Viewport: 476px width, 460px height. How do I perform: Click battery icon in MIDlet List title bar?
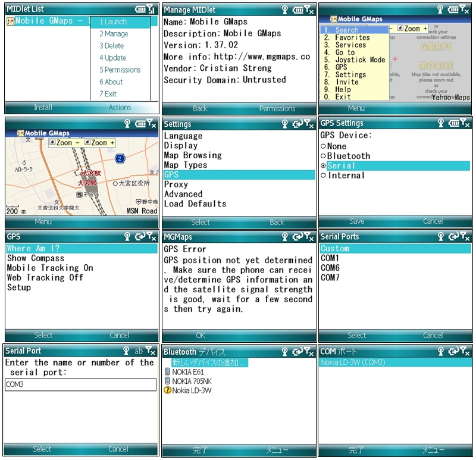(140, 10)
